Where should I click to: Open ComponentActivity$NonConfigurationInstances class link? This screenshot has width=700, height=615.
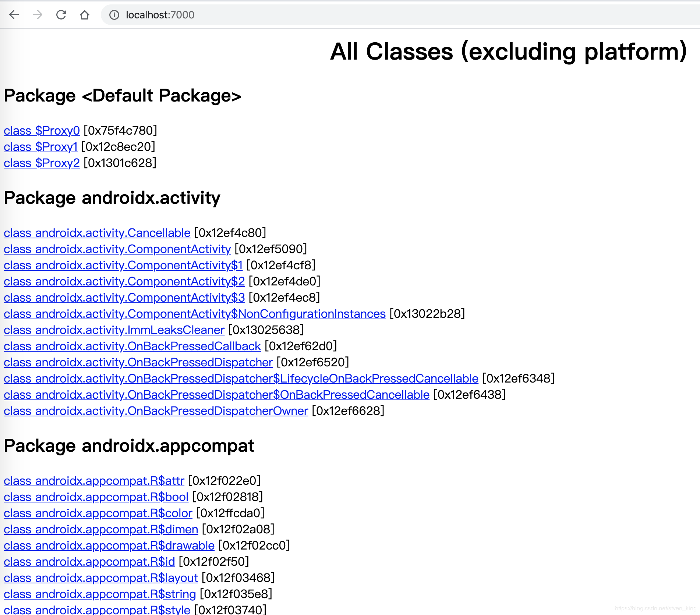pyautogui.click(x=194, y=314)
